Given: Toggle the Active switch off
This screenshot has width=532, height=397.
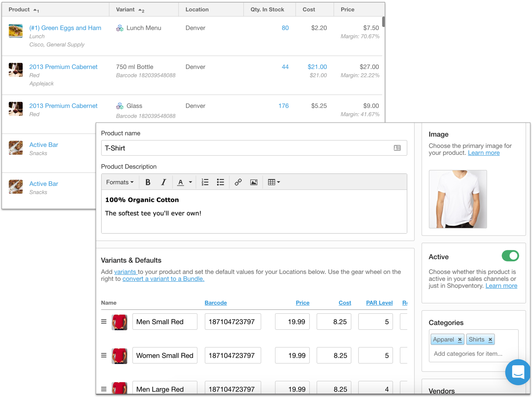Looking at the screenshot, I should [510, 256].
